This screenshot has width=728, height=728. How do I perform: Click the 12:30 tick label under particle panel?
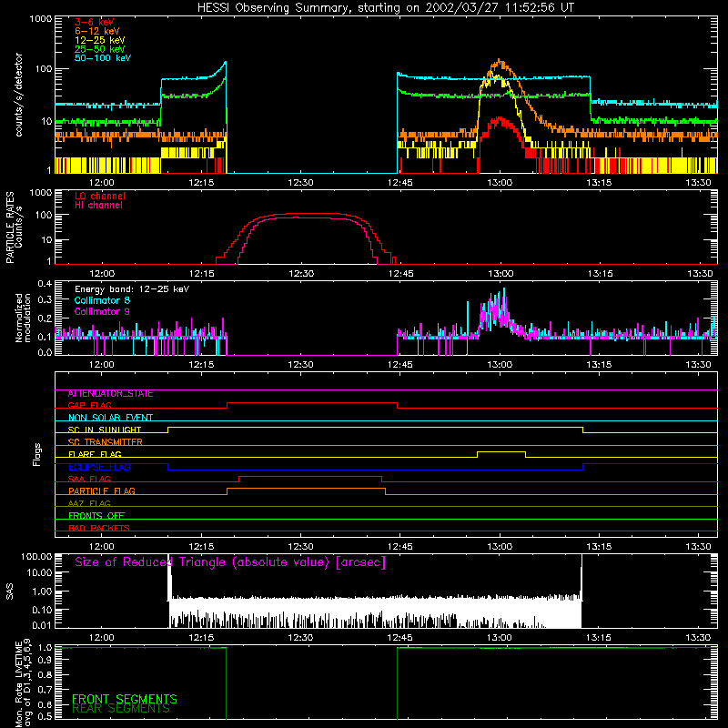(301, 274)
